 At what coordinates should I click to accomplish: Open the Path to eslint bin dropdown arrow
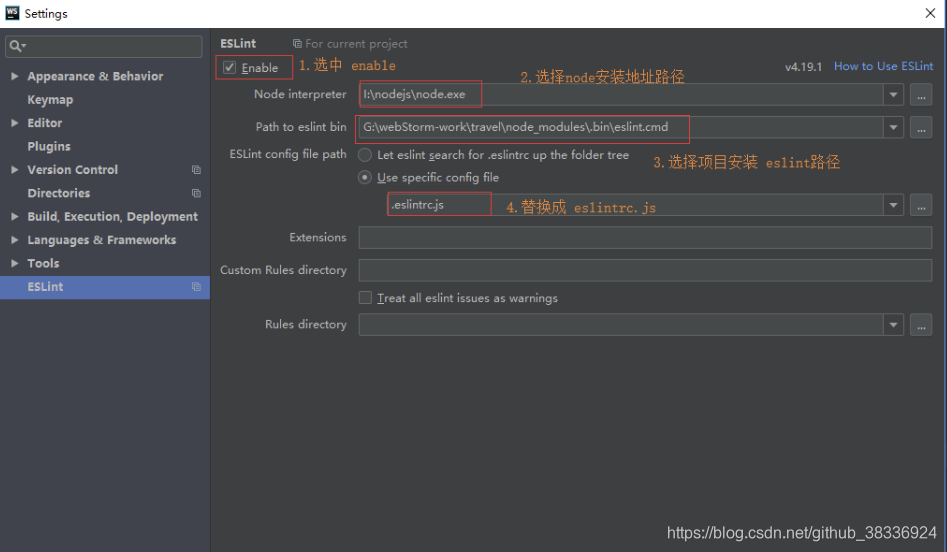point(893,127)
